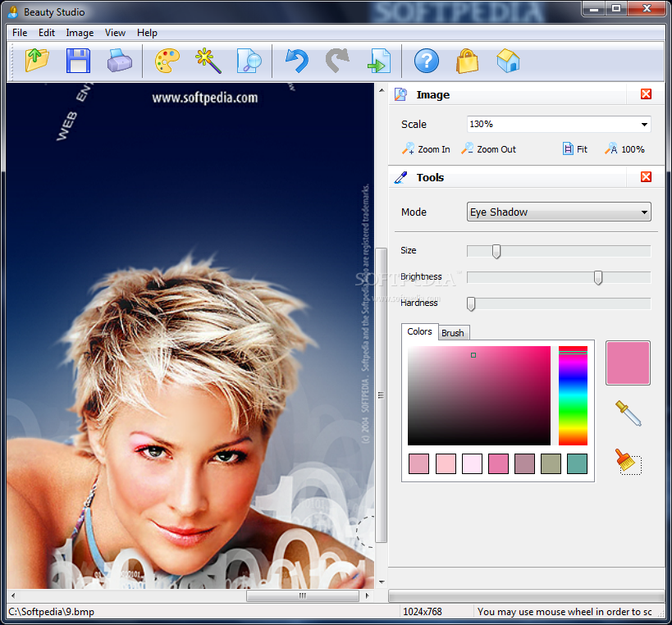Open the color palette tool

point(167,61)
